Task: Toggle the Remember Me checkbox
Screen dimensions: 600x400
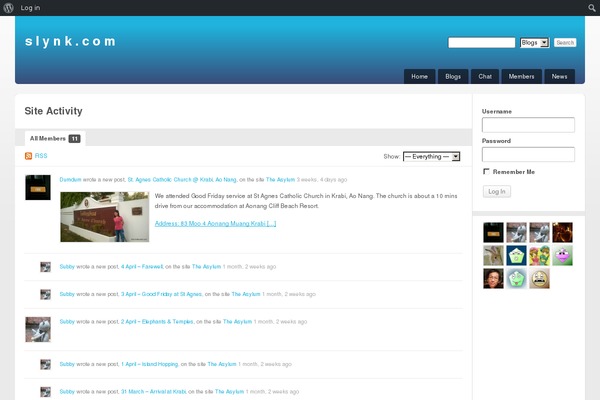Action: [x=486, y=171]
